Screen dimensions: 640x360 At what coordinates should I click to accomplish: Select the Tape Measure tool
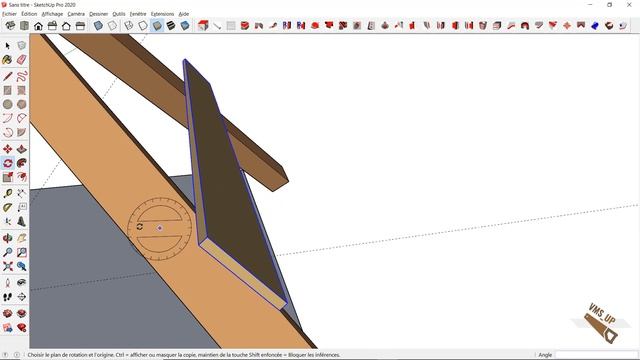pyautogui.click(x=8, y=193)
